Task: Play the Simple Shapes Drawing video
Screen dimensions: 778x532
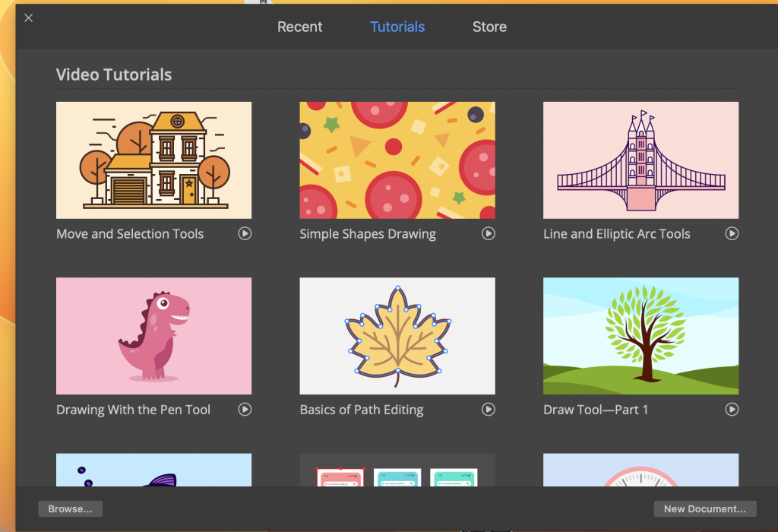Action: [489, 233]
